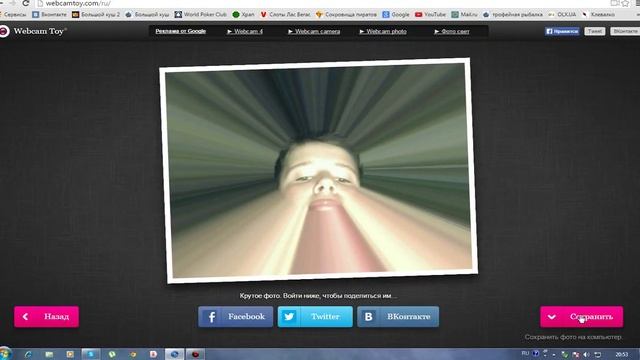
Task: Open the red recorder app in taskbar
Action: (196, 354)
